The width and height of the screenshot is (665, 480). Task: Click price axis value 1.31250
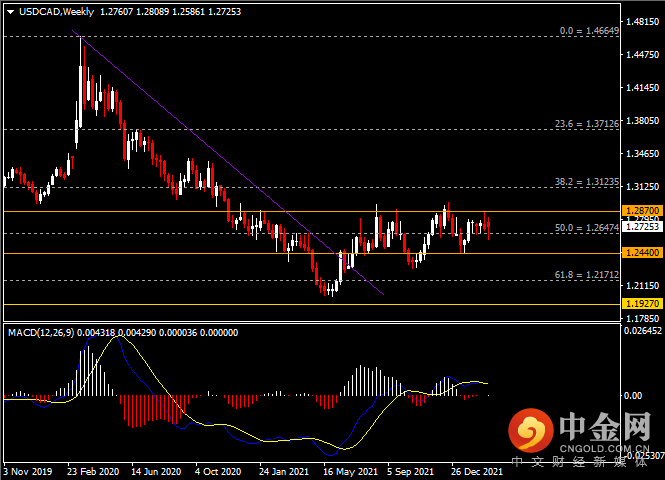click(643, 187)
